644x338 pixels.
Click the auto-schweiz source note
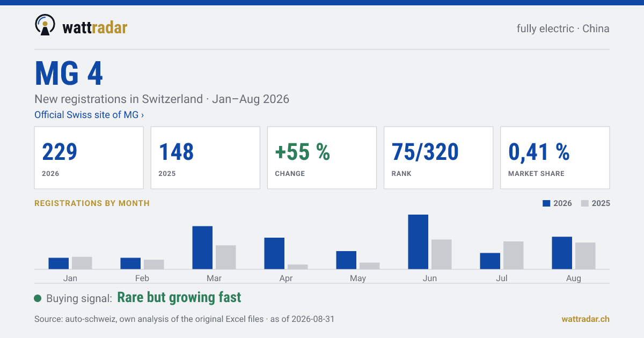click(184, 319)
